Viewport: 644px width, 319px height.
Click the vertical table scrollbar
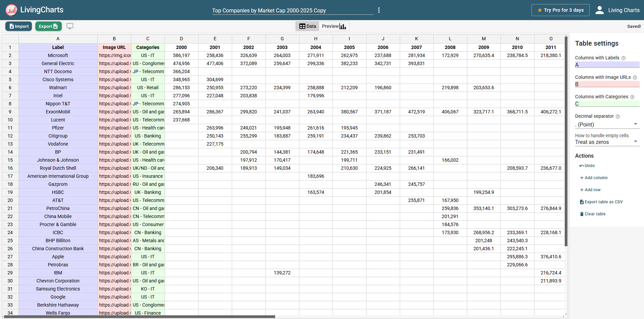point(566,141)
